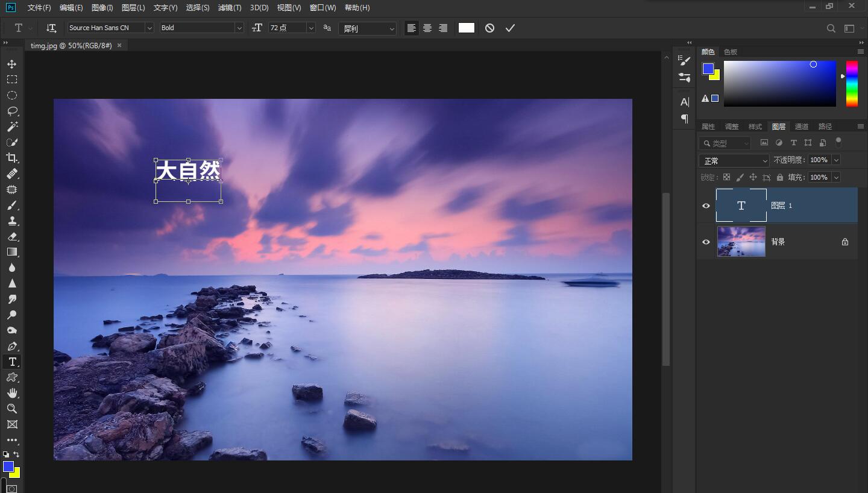Image resolution: width=868 pixels, height=493 pixels.
Task: Open the 滤镜 menu
Action: click(230, 8)
